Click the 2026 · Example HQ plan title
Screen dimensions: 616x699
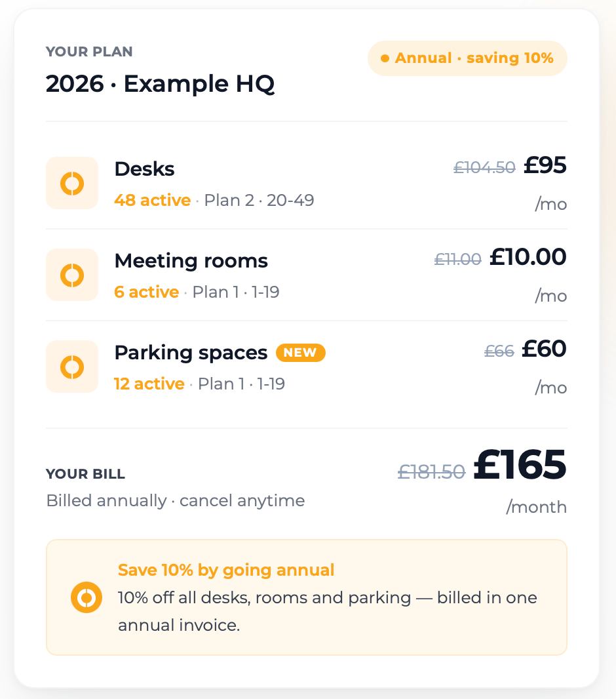(x=160, y=84)
